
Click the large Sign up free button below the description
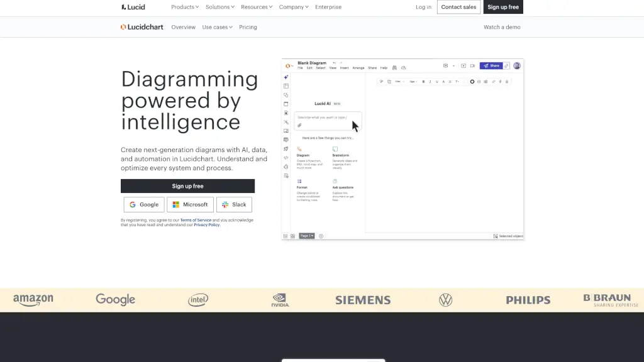click(x=187, y=186)
